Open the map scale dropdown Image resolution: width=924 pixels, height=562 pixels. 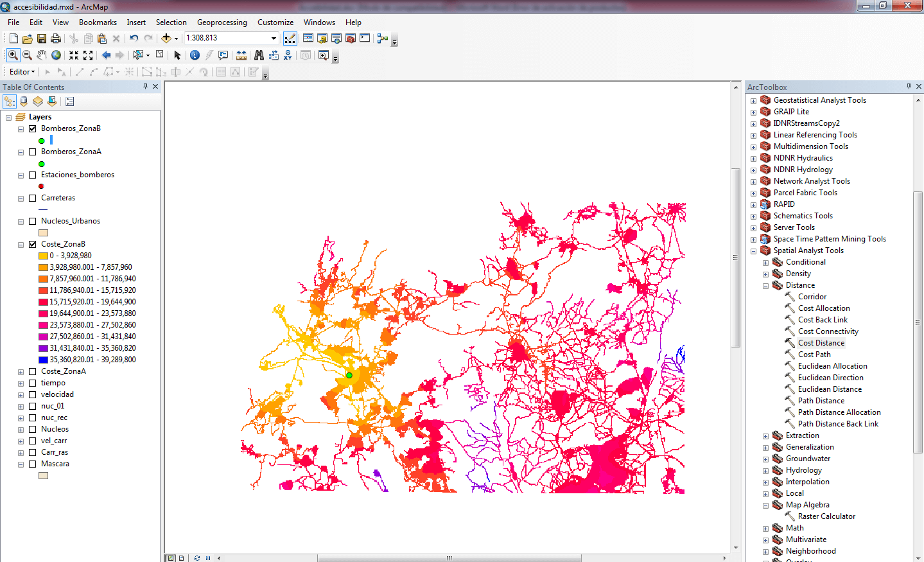point(274,39)
